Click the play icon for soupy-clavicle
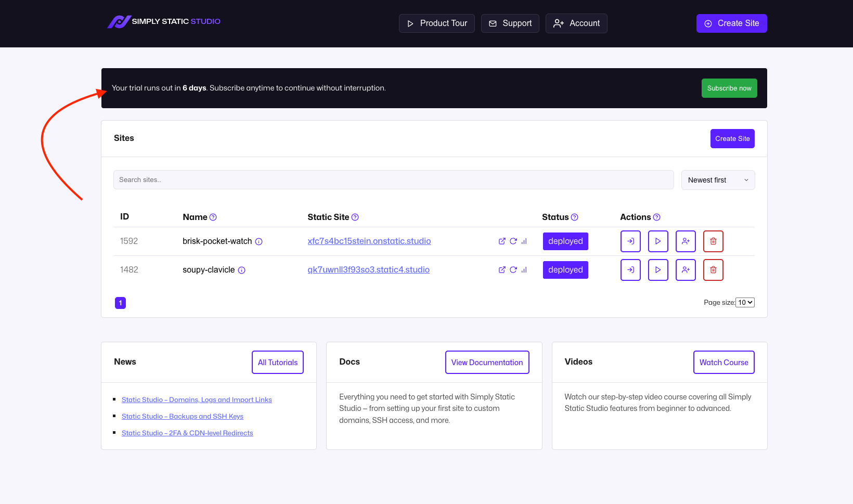Viewport: 853px width, 504px height. [658, 270]
